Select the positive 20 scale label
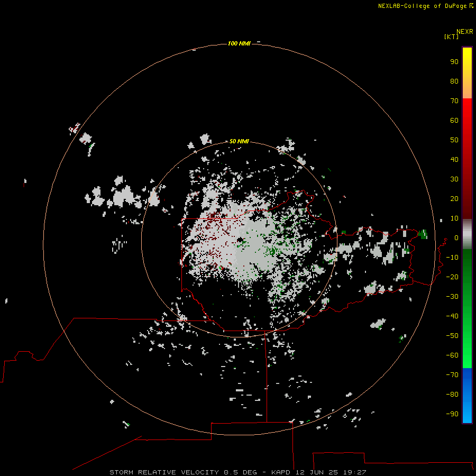476x476 pixels. point(454,198)
